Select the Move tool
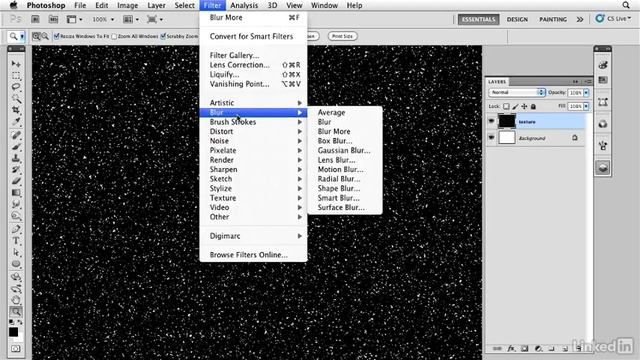The width and height of the screenshot is (640, 360). 16,64
